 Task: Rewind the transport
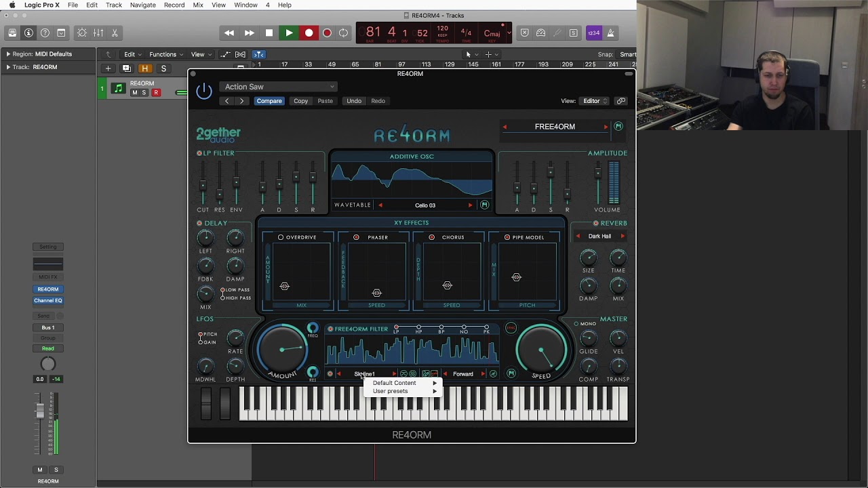pyautogui.click(x=229, y=33)
